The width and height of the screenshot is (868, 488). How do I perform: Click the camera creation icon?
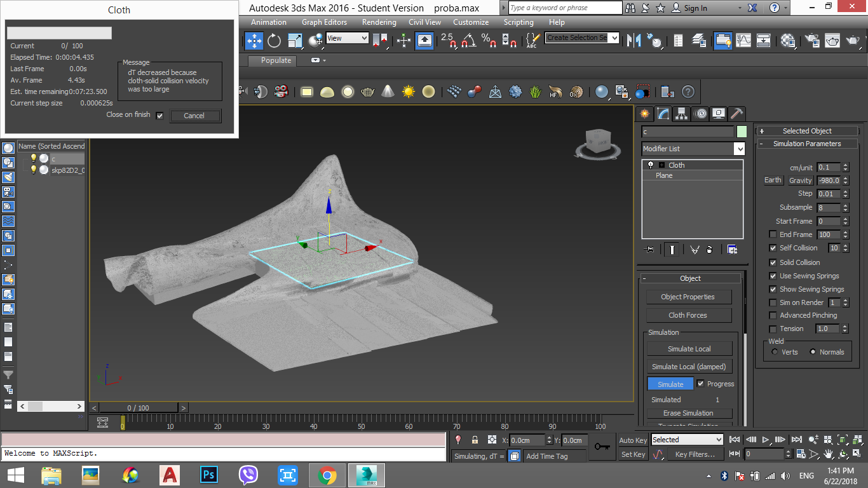281,91
